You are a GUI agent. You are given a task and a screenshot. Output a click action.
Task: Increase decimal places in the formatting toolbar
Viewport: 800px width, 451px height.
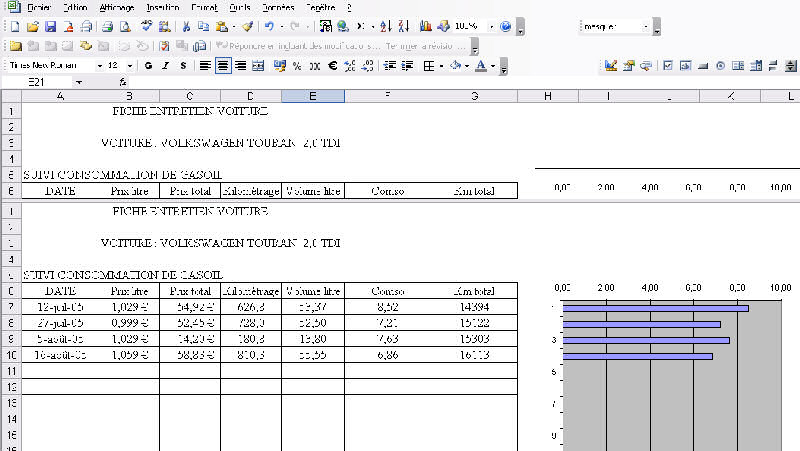click(349, 66)
